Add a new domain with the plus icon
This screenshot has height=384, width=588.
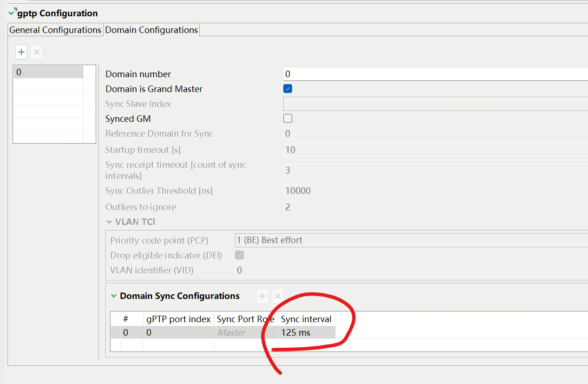pyautogui.click(x=21, y=52)
